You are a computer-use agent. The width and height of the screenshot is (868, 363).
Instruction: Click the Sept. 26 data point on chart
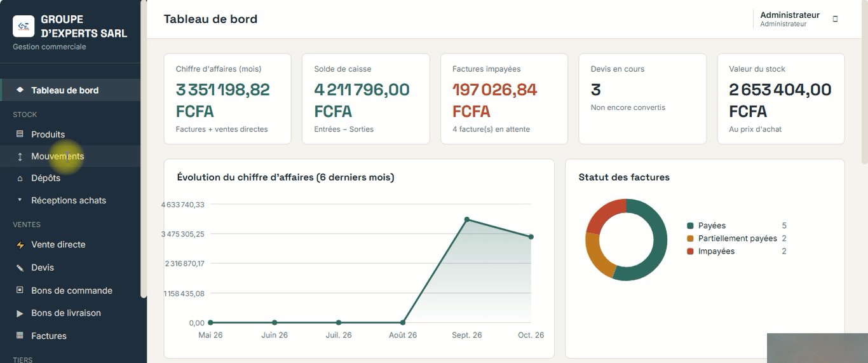pos(467,219)
